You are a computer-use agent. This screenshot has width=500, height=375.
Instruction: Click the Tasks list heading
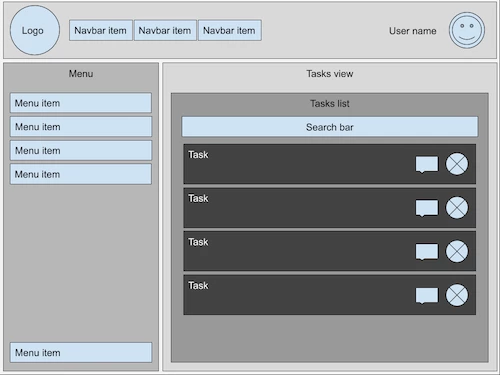click(x=330, y=104)
